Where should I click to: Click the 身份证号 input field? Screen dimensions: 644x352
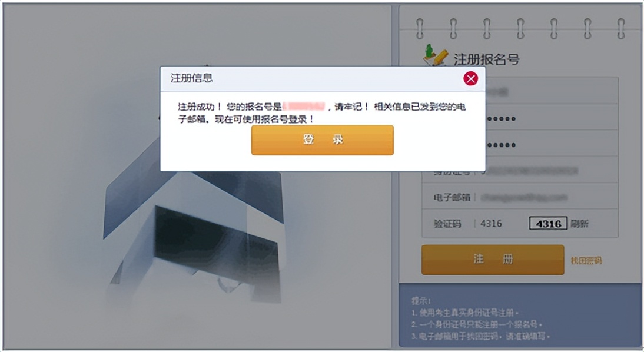(x=520, y=171)
